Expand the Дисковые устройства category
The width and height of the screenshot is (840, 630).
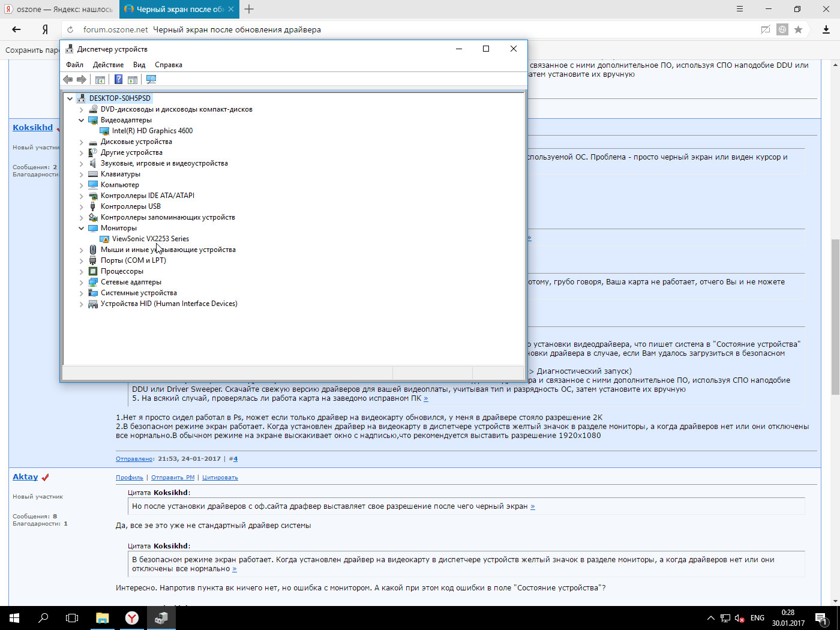pyautogui.click(x=82, y=142)
